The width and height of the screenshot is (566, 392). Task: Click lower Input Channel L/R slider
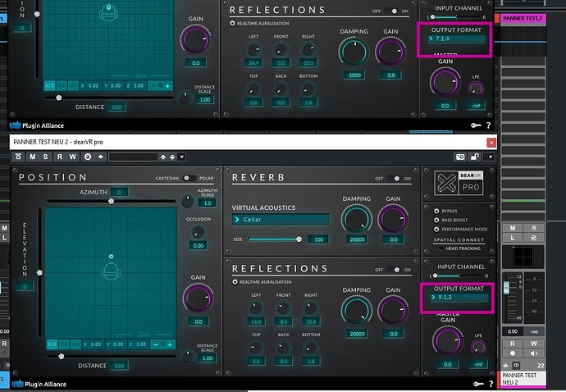tap(459, 276)
